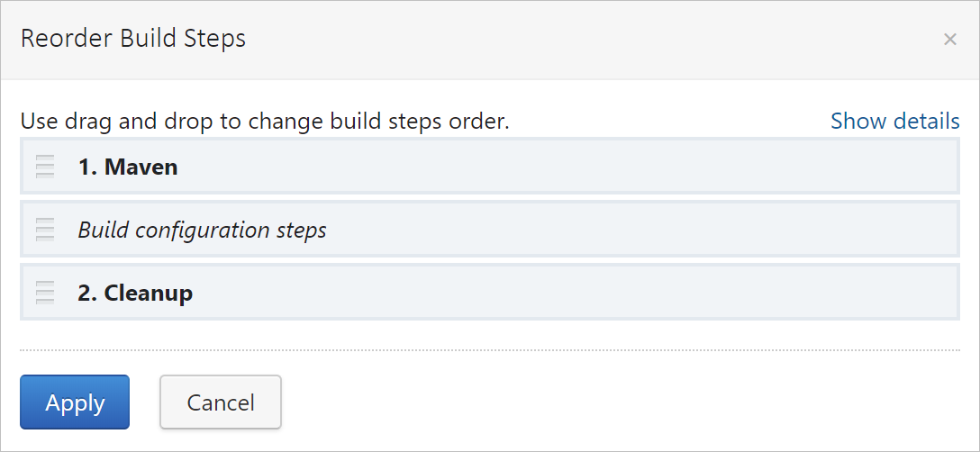The height and width of the screenshot is (452, 980).
Task: Click the drag handle beside 1. Maven
Action: 45,167
